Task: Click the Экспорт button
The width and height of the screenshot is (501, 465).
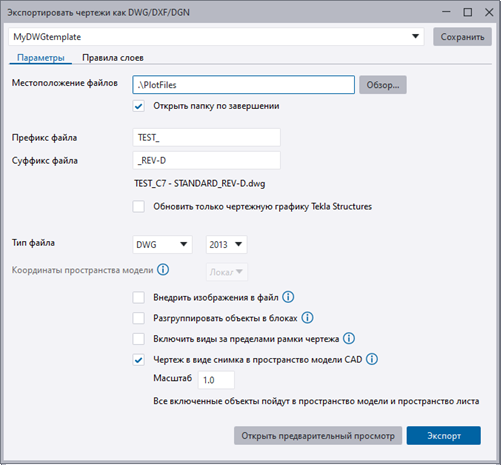Action: pyautogui.click(x=444, y=435)
